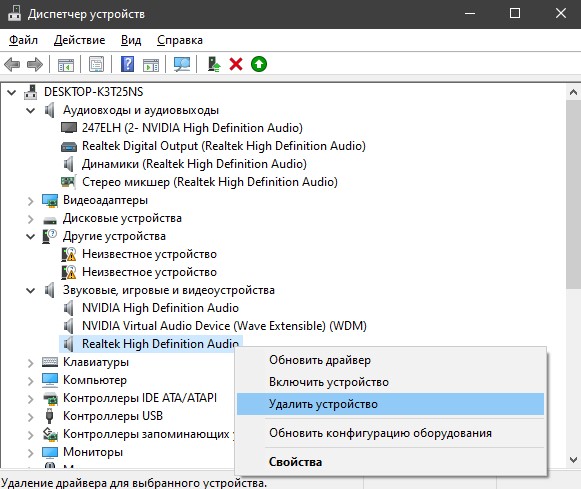Click first Неизвестное устройство warning icon
Screen dimensions: 581x489
point(69,255)
